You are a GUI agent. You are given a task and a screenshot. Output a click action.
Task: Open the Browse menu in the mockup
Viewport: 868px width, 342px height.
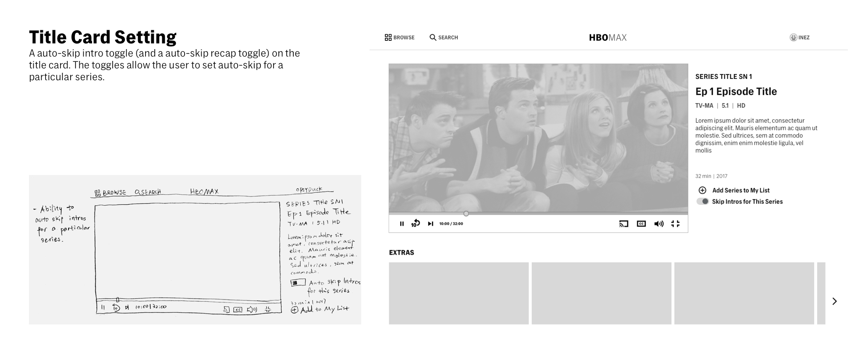click(399, 38)
